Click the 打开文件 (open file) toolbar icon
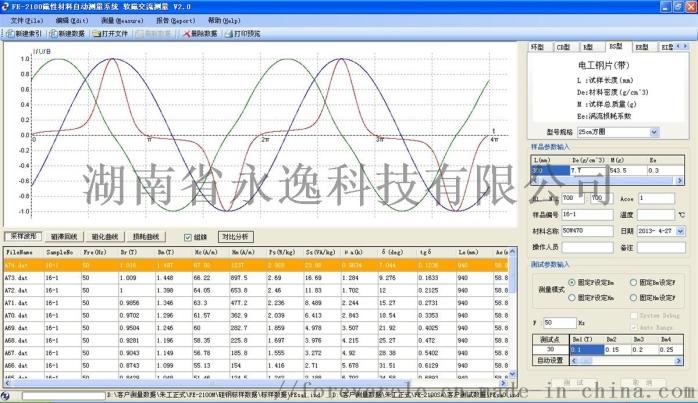The height and width of the screenshot is (403, 698). point(97,34)
